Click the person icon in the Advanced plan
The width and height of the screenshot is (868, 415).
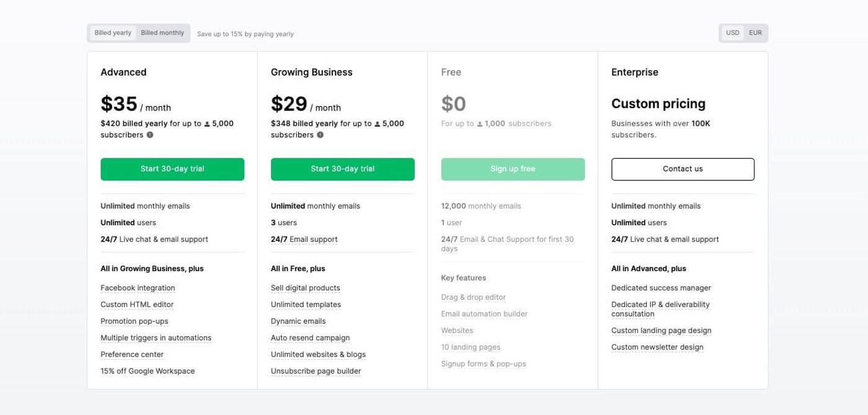pos(207,123)
